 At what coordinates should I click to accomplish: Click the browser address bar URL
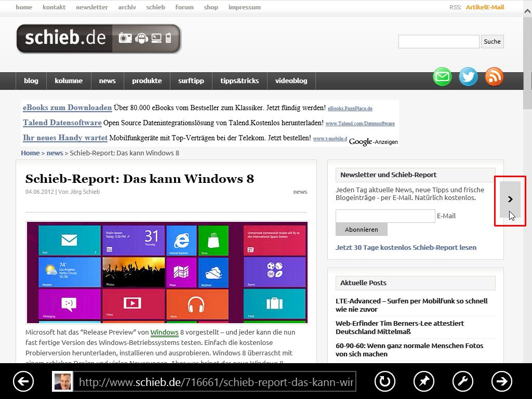tap(215, 382)
